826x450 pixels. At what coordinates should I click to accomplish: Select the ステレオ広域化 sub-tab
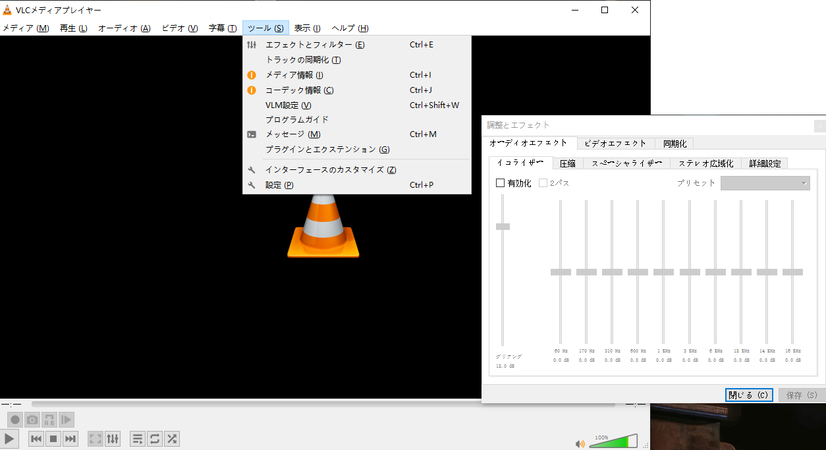705,163
